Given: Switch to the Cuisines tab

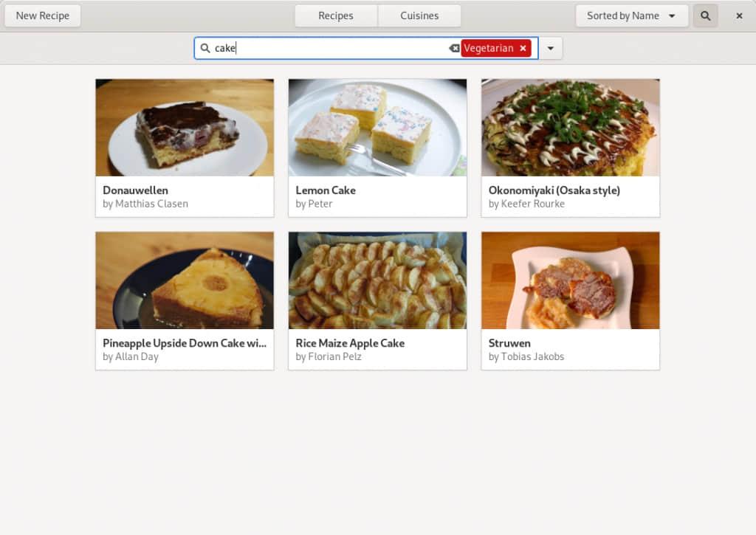Looking at the screenshot, I should click(x=419, y=15).
